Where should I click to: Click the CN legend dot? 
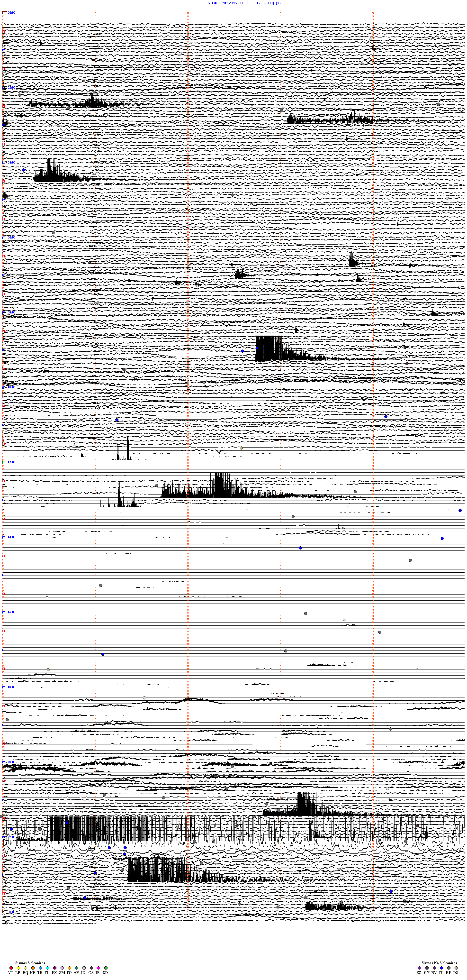coord(427,968)
